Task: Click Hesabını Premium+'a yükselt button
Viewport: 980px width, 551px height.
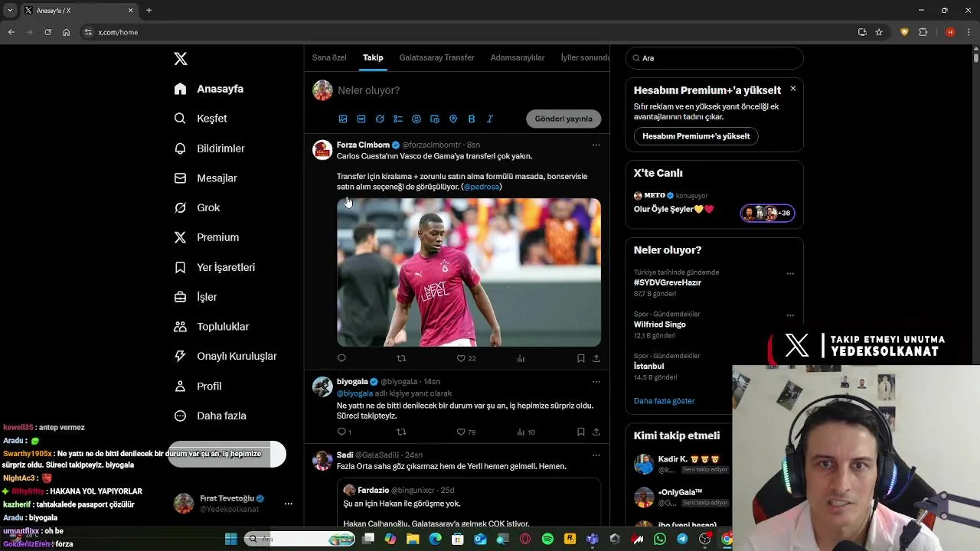Action: tap(696, 136)
